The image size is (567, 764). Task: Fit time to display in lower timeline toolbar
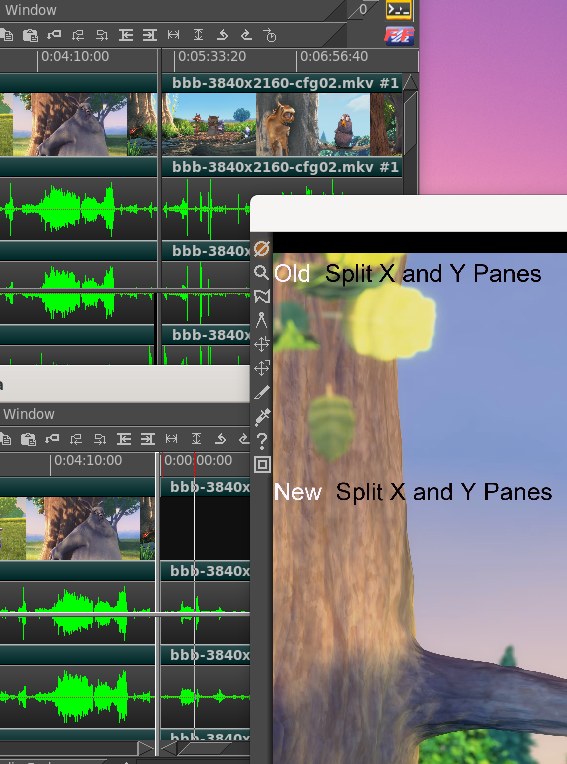(171, 439)
